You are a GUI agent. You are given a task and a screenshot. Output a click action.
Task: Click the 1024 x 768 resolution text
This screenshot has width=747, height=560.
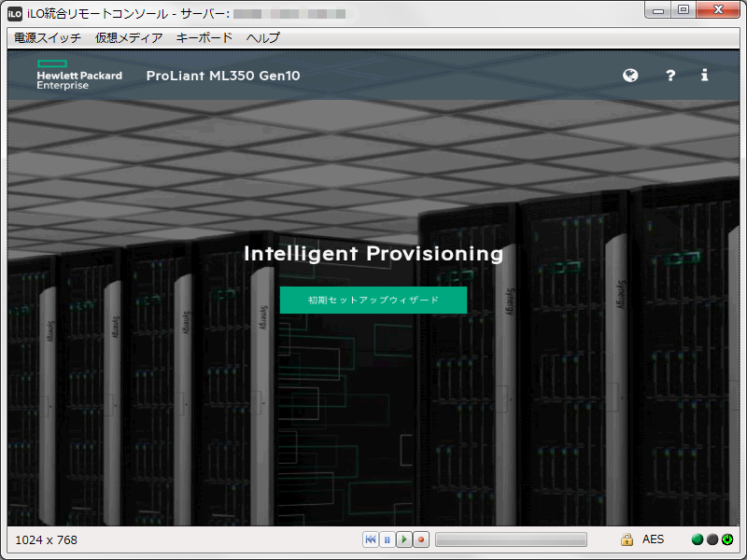(x=46, y=540)
